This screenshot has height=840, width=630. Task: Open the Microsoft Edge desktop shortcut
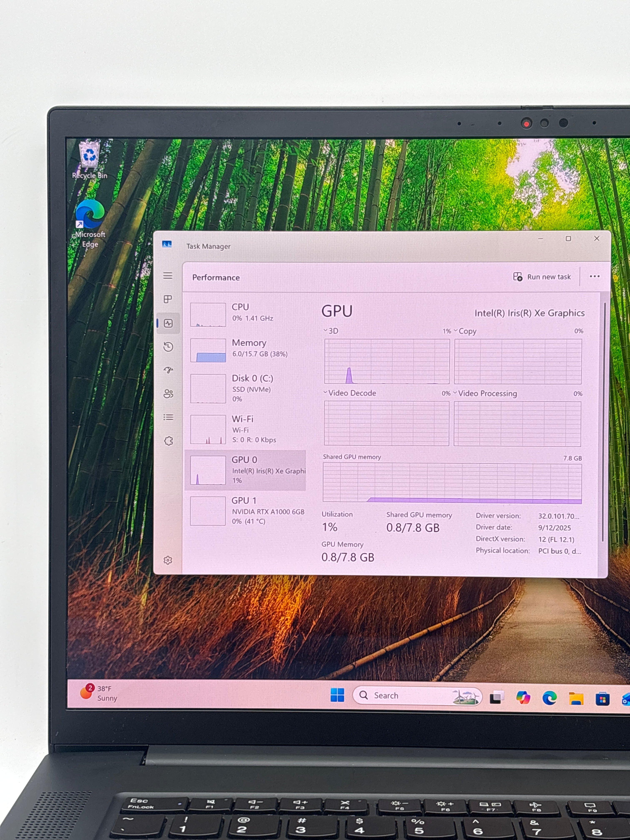pos(90,224)
